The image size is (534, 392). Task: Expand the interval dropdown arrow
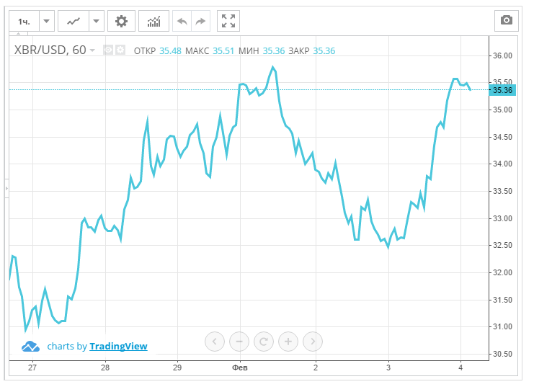[46, 22]
